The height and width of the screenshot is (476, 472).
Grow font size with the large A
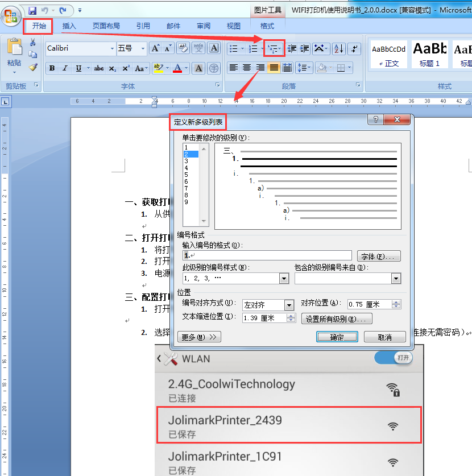(x=155, y=48)
